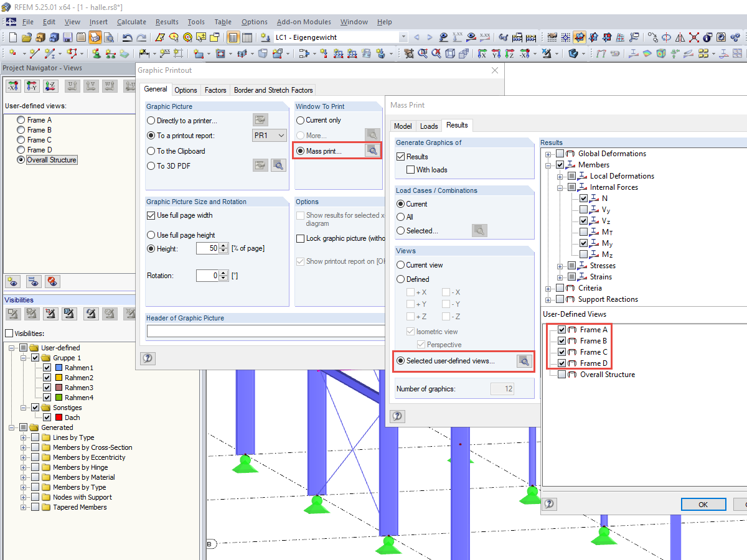Image resolution: width=747 pixels, height=560 pixels.
Task: Click the Open file folder icon
Action: tap(27, 37)
